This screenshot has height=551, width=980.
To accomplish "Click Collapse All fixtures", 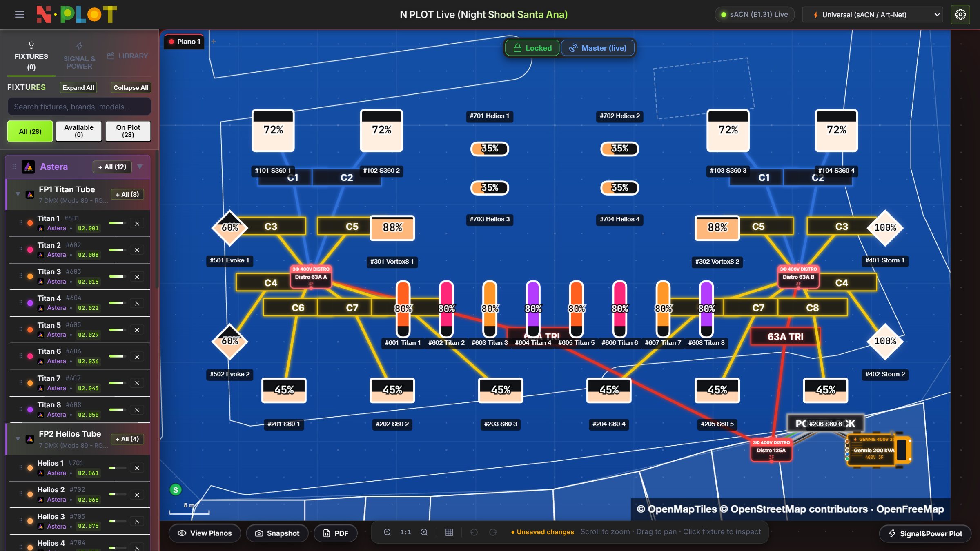I will (x=131, y=87).
